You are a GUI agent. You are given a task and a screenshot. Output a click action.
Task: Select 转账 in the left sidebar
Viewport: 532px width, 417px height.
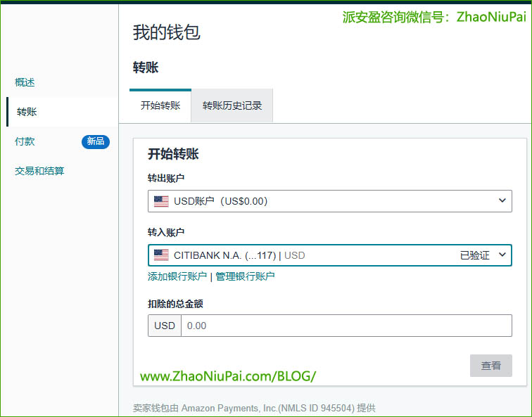pos(27,112)
